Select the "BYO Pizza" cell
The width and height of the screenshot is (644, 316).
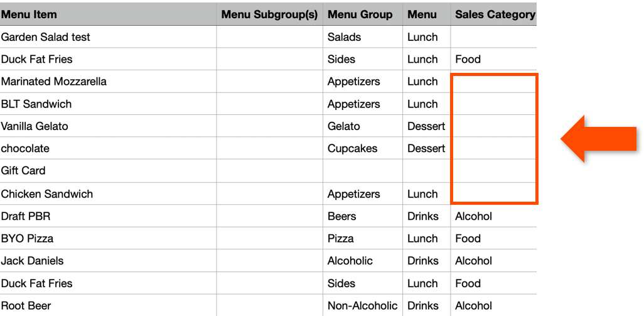27,239
